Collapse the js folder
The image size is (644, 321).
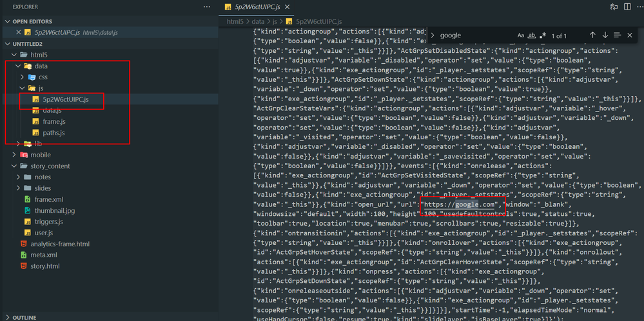pos(22,88)
